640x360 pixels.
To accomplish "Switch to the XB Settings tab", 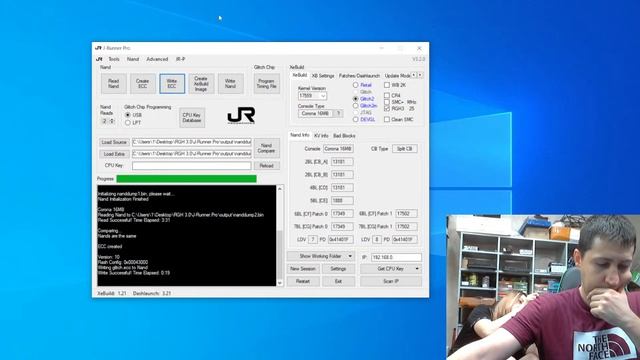I will click(323, 76).
